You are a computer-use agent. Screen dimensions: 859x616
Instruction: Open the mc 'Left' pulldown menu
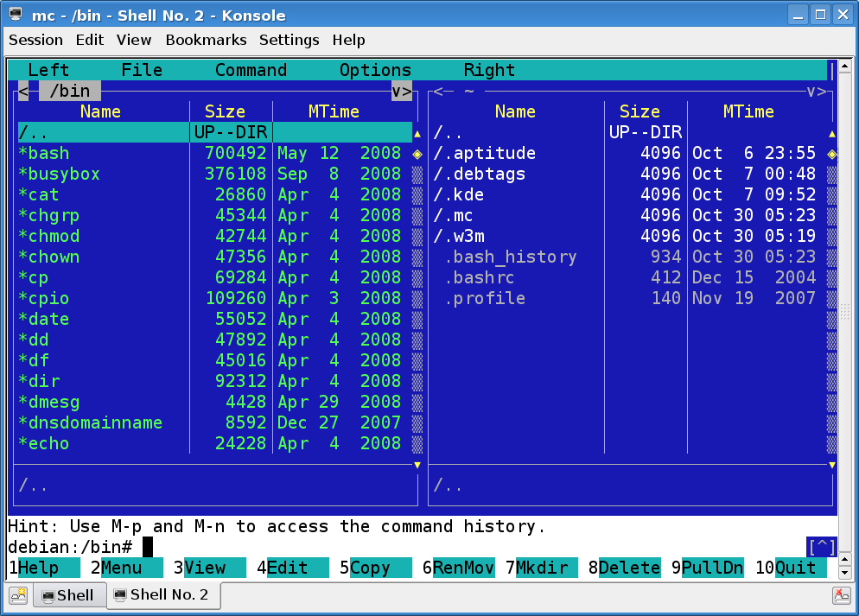tap(48, 70)
